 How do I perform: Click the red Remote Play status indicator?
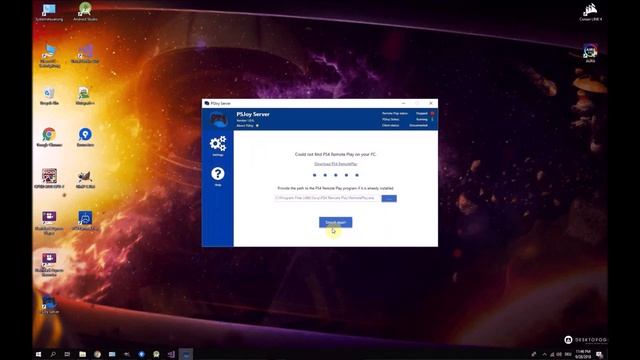click(432, 113)
